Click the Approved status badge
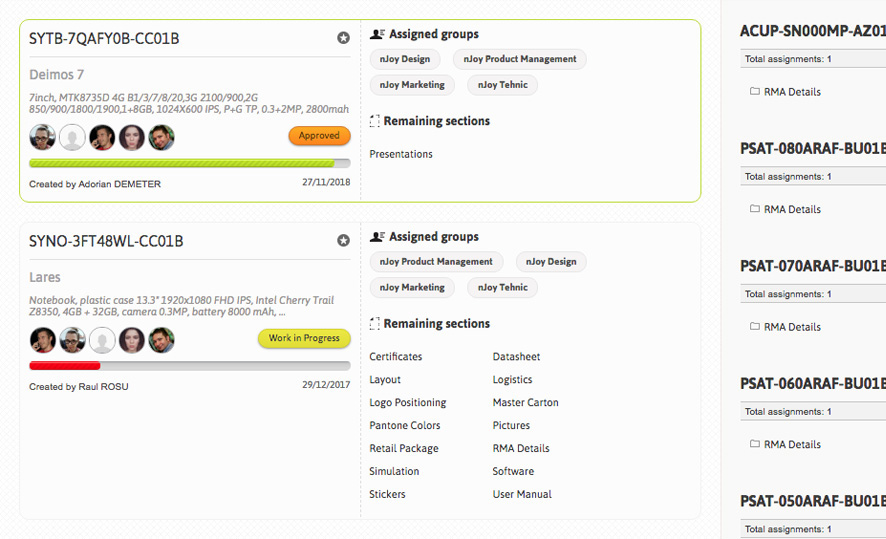Screen dimensions: 886x539 pyautogui.click(x=319, y=136)
